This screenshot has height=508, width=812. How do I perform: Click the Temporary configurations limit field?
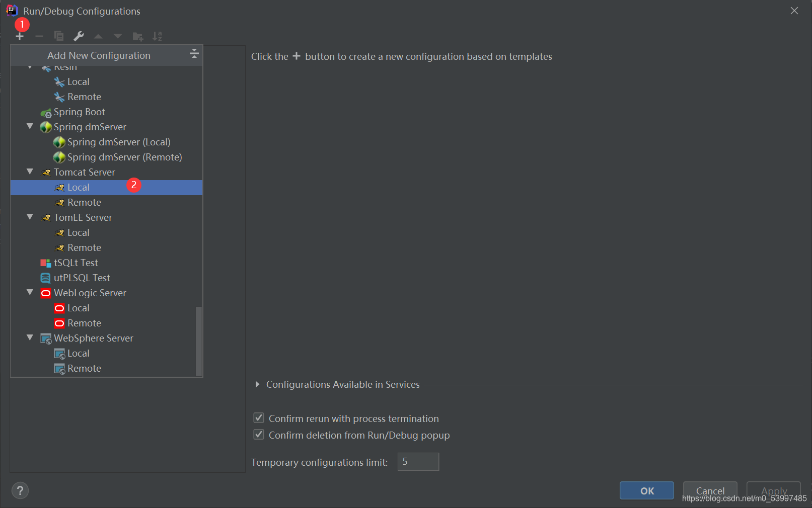pyautogui.click(x=418, y=462)
